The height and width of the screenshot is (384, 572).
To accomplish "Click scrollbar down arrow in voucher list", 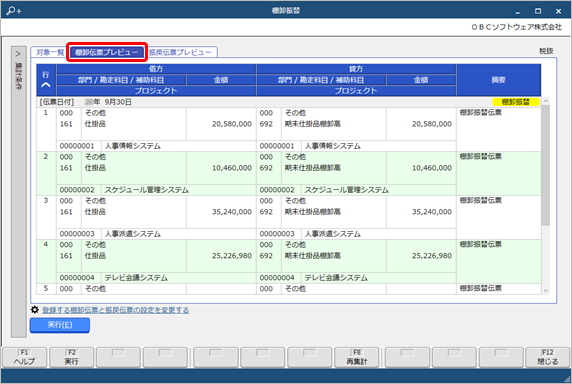I will click(546, 291).
